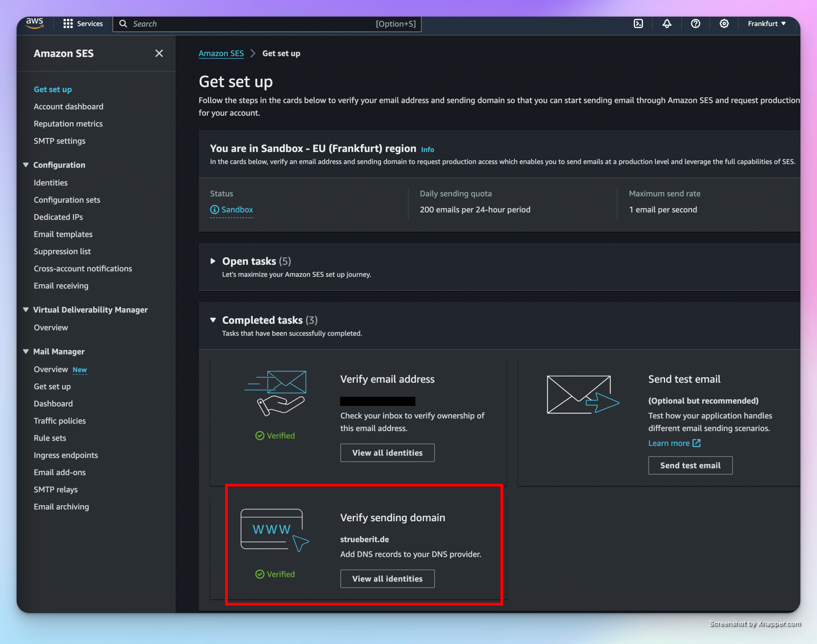Collapse the Mail Manager sidebar group
This screenshot has width=817, height=644.
tap(26, 352)
